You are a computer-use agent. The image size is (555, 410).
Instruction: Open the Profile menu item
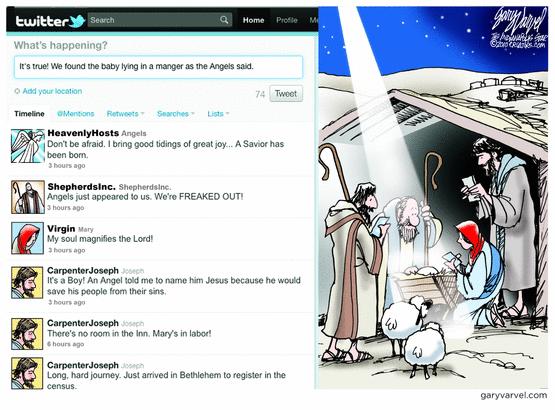pos(287,20)
